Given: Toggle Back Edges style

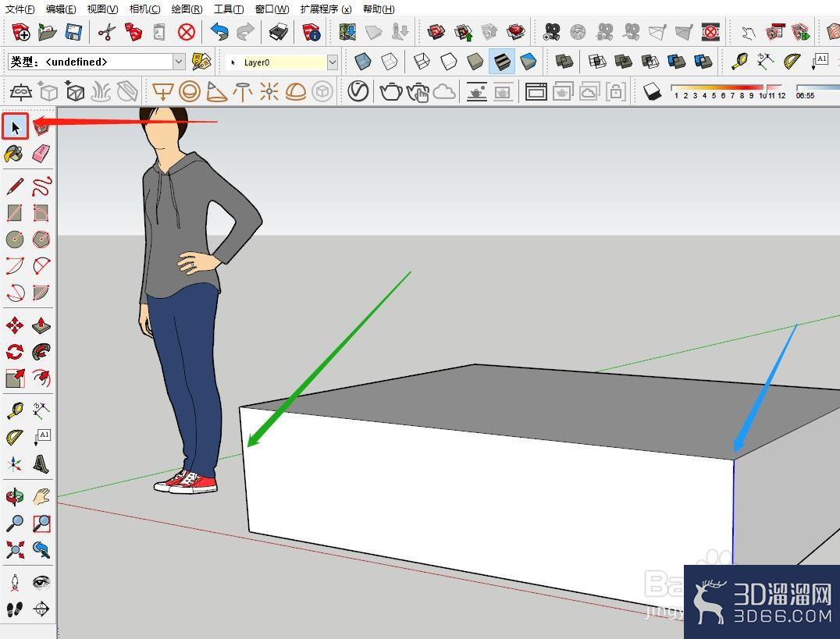Looking at the screenshot, I should (x=390, y=62).
